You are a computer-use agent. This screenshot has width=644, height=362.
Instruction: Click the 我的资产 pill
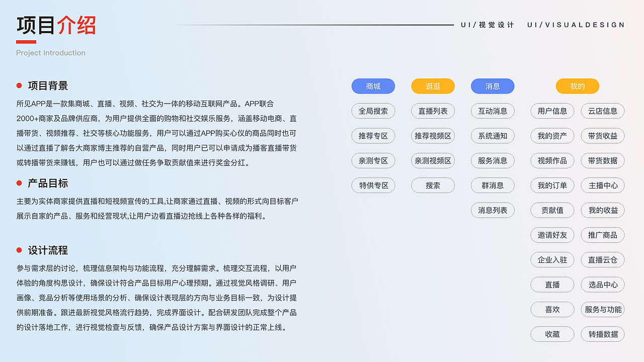552,136
